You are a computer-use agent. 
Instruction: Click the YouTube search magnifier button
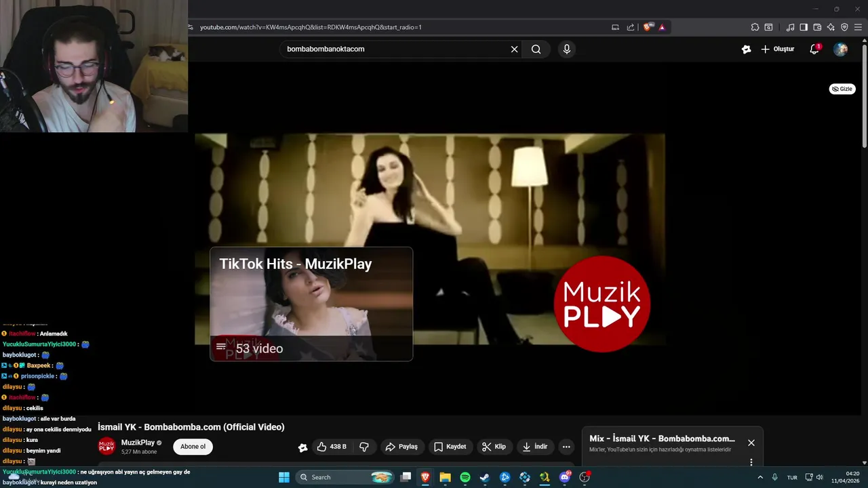click(x=536, y=49)
